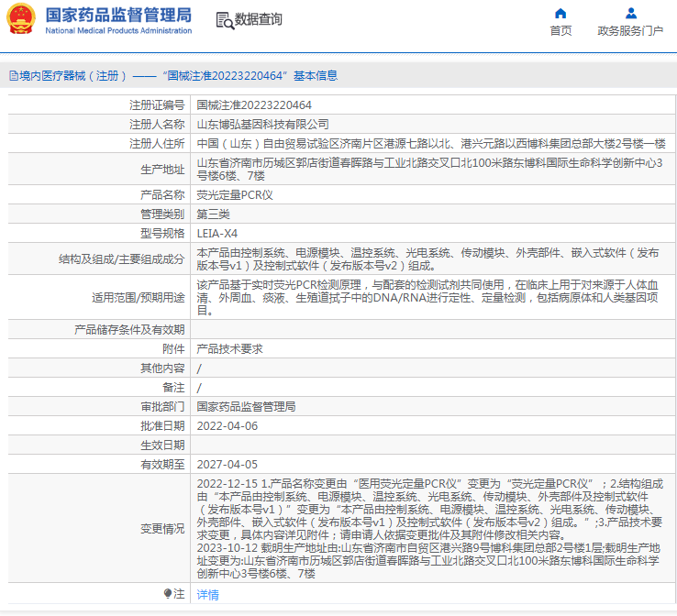Image resolution: width=677 pixels, height=616 pixels.
Task: Click the home house icon
Action: coord(560,13)
